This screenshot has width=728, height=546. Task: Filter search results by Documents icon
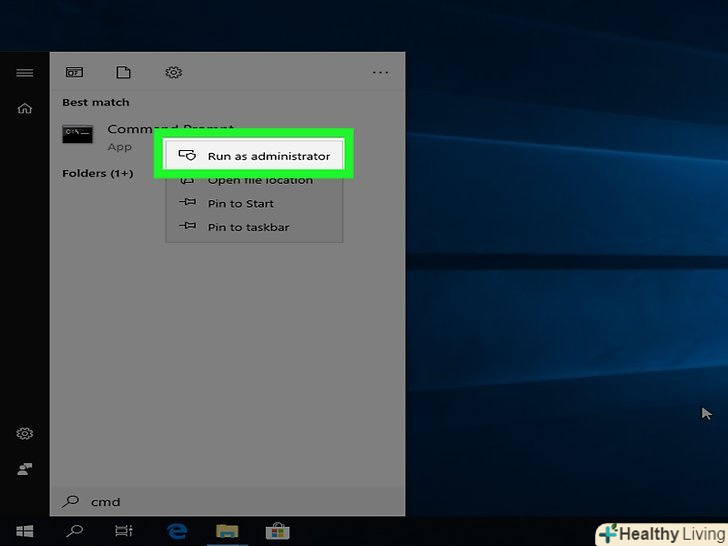click(x=123, y=73)
